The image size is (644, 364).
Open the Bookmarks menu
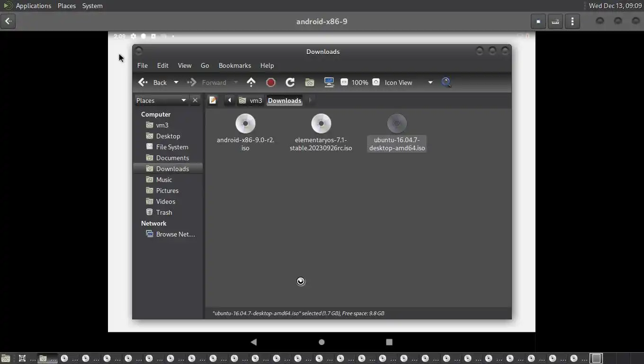(x=235, y=65)
